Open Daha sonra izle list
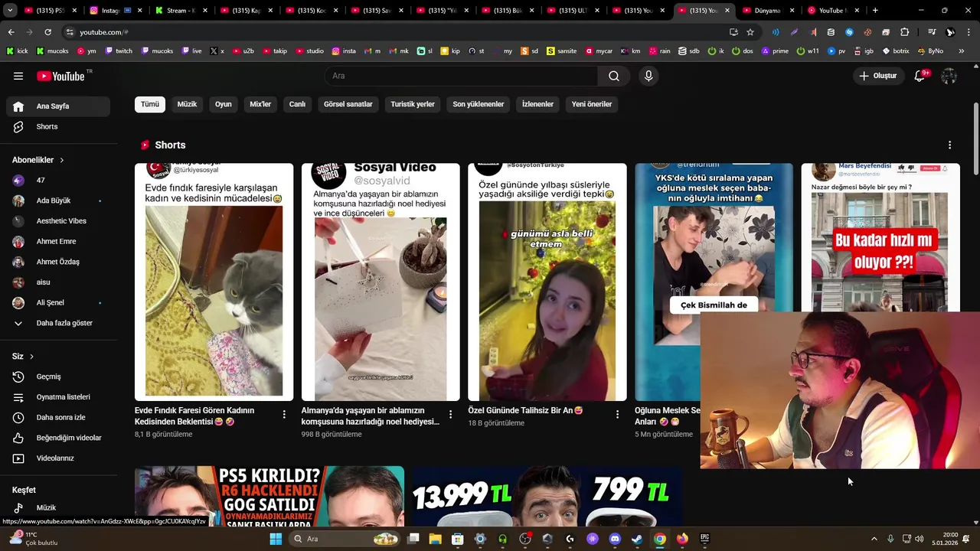Image resolution: width=980 pixels, height=551 pixels. [58, 418]
